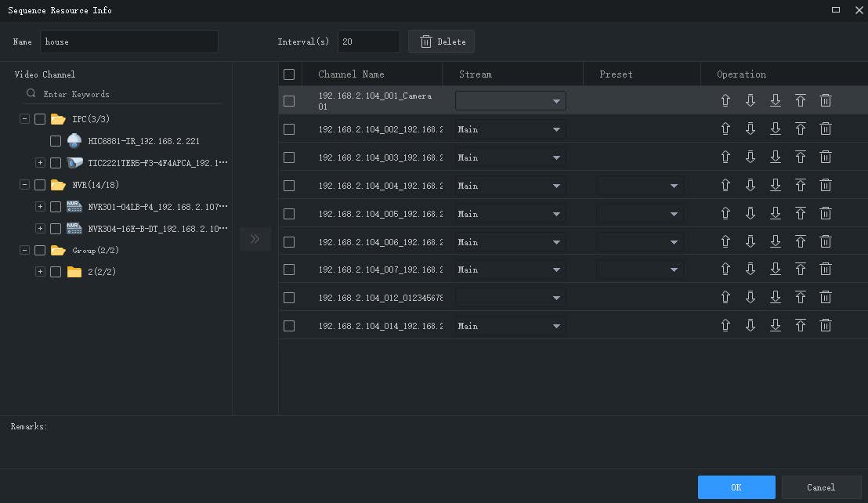Click the Cancel button

tap(821, 487)
